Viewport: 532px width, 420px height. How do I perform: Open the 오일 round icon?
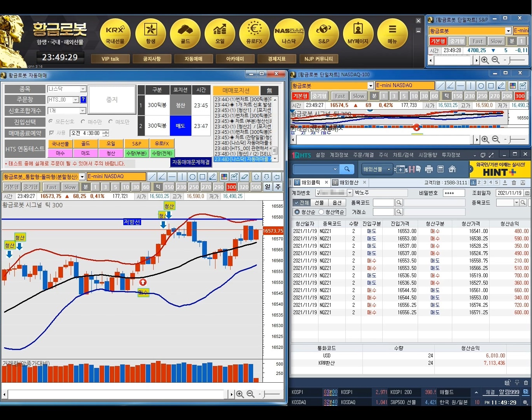pyautogui.click(x=220, y=34)
